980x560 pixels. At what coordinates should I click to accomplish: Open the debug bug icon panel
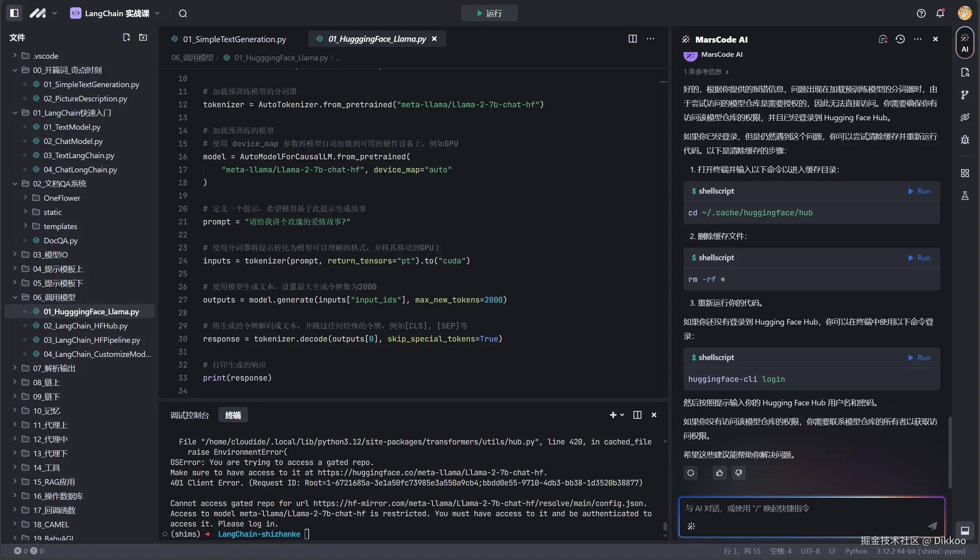965,140
